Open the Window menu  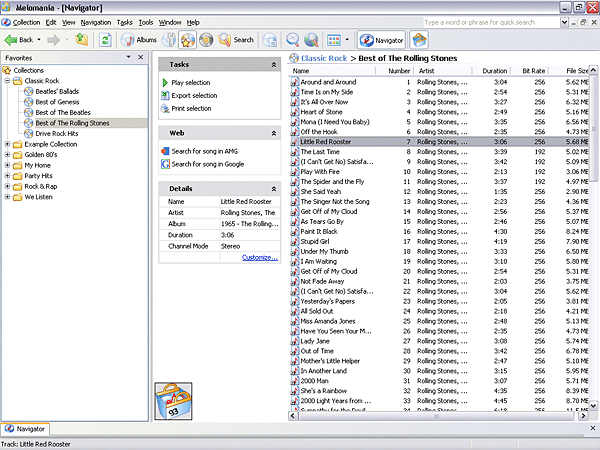[x=170, y=23]
